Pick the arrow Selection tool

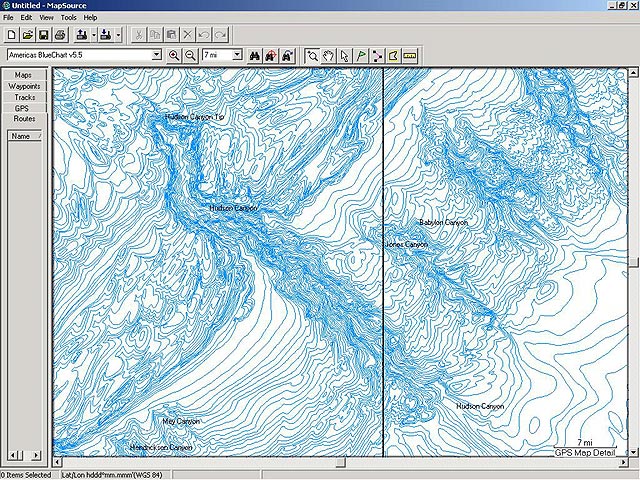pos(345,55)
